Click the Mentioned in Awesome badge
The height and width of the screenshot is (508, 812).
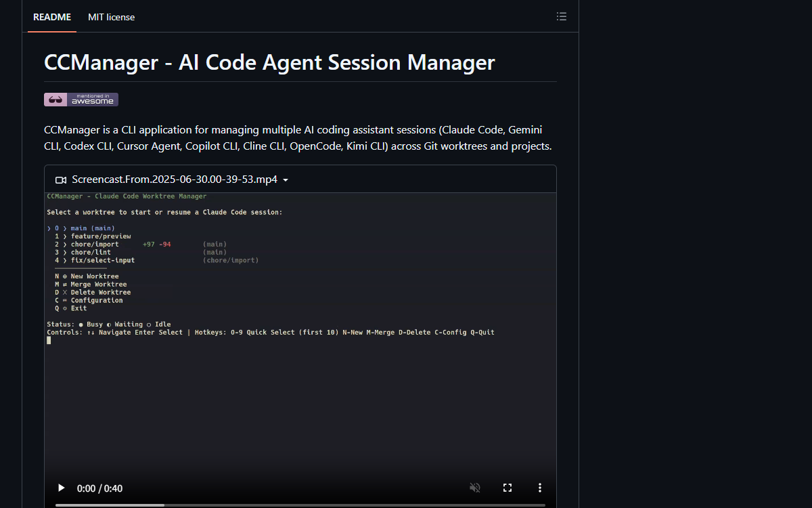click(x=81, y=100)
